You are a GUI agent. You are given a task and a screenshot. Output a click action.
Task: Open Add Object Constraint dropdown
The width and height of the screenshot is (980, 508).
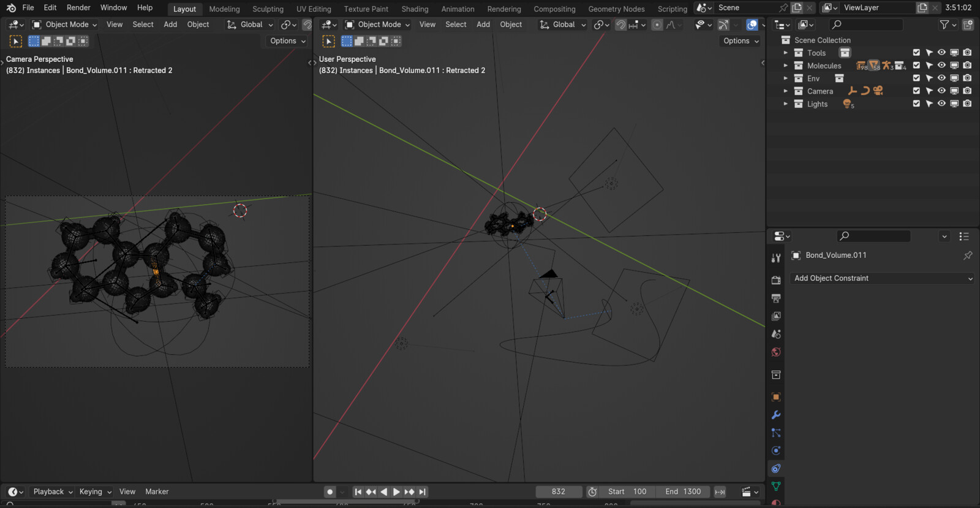[x=882, y=278]
